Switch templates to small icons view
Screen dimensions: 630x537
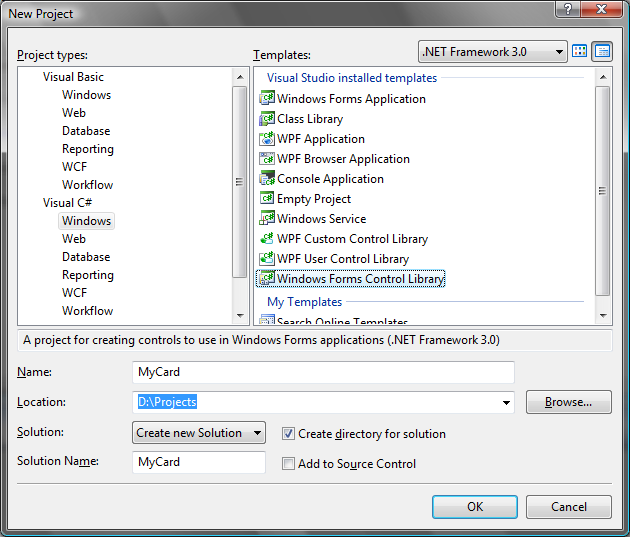point(602,51)
